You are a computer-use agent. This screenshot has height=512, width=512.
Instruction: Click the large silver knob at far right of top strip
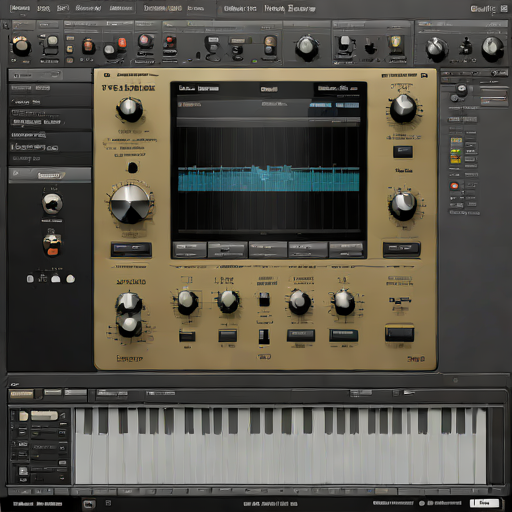[x=493, y=49]
